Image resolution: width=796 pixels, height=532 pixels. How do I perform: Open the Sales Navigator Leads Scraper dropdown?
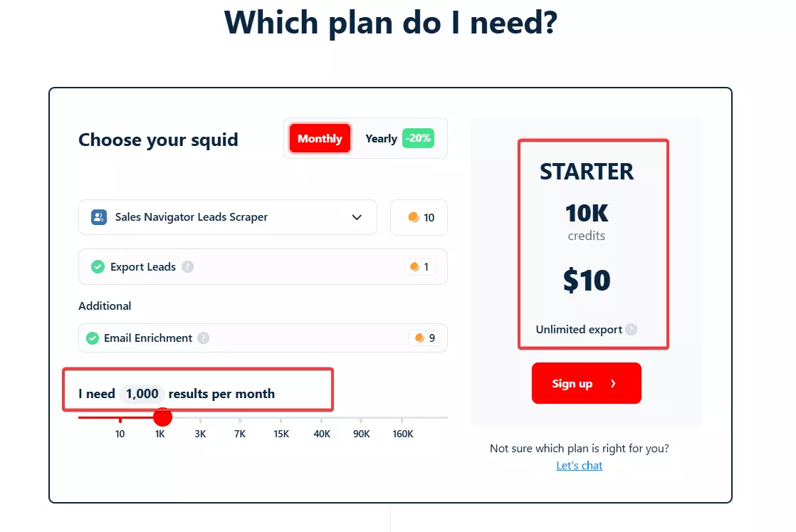coord(227,217)
